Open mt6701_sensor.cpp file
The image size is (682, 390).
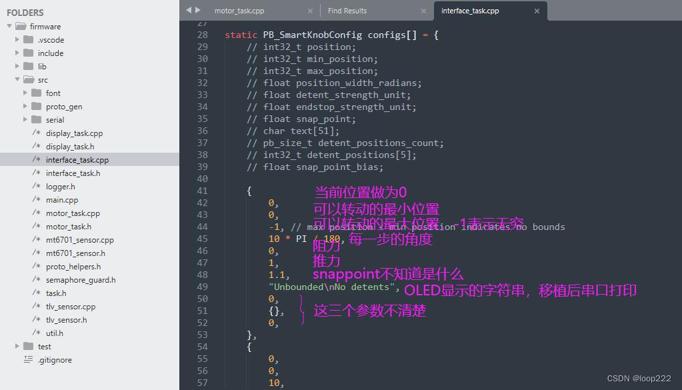click(80, 240)
